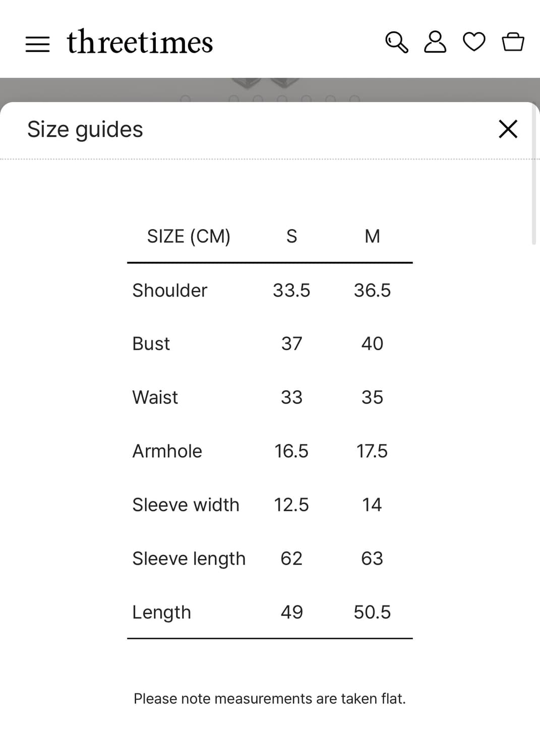
Task: Click the Sleeve width row label
Action: (x=186, y=505)
